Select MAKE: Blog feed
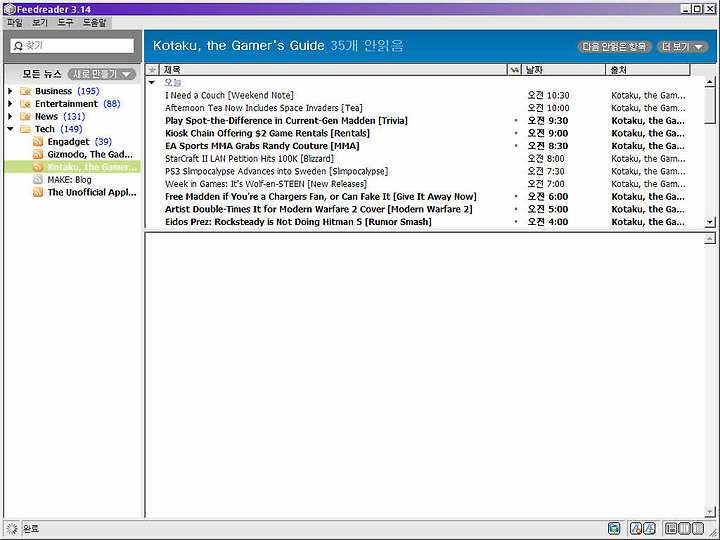720x540 pixels. tap(69, 180)
